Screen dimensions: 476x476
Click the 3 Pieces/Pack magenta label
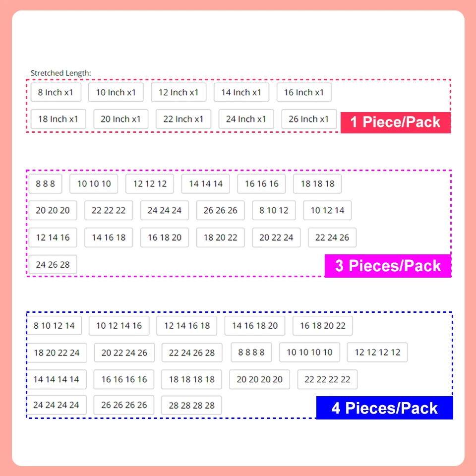(388, 266)
